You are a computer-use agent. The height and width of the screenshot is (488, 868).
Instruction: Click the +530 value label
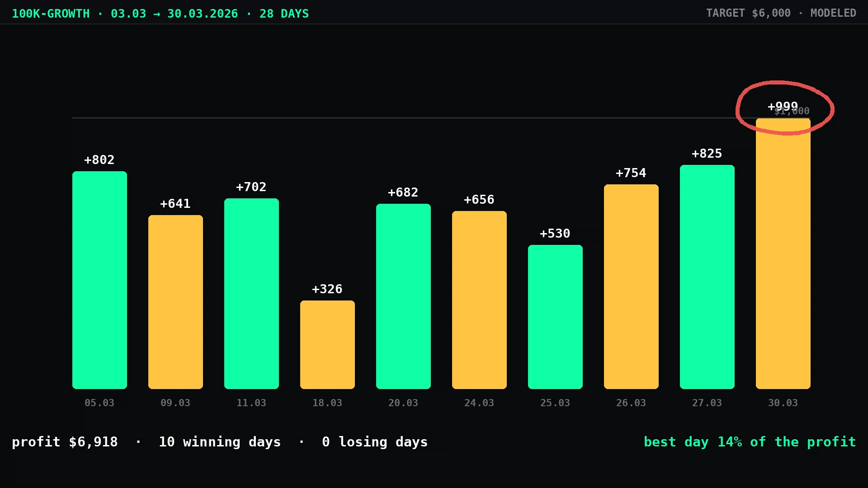pyautogui.click(x=555, y=234)
